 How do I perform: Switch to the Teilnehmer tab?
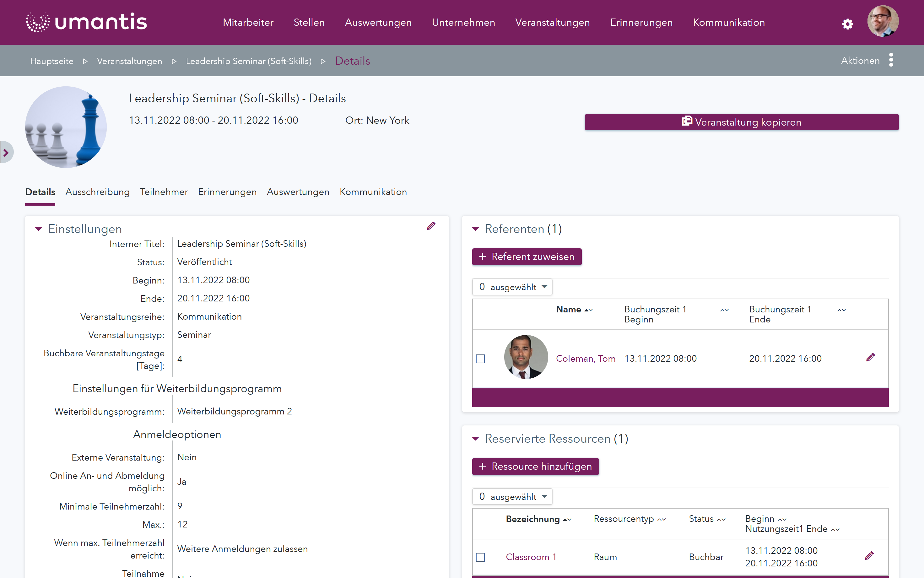pos(164,192)
